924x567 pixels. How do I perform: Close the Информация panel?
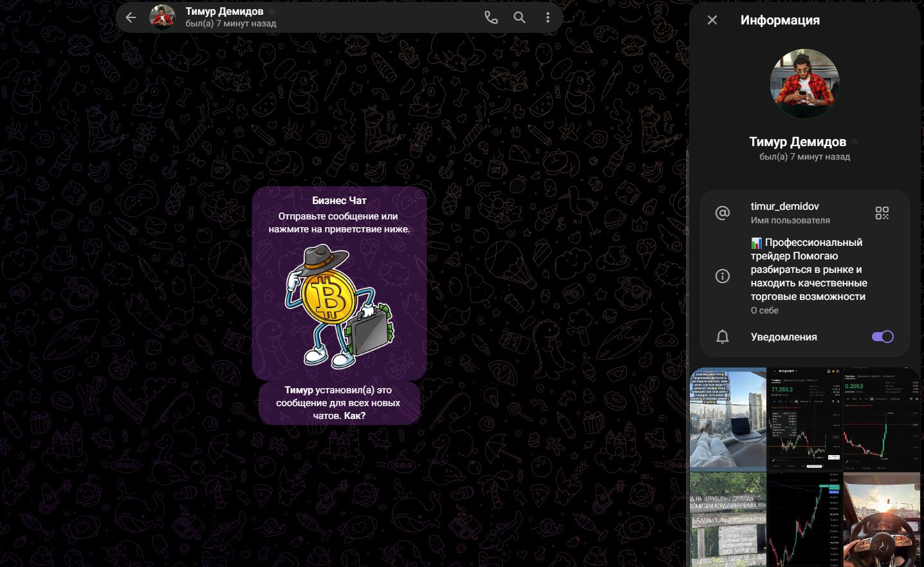[x=712, y=20]
